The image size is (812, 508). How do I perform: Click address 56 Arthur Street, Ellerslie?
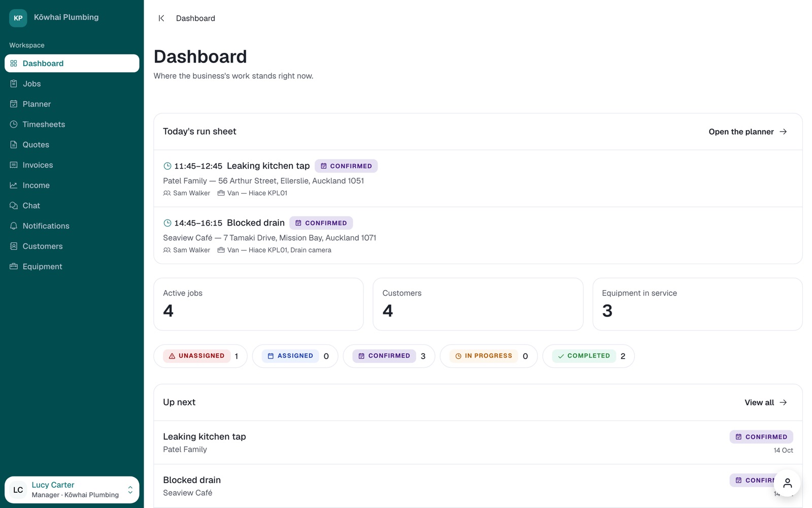[x=291, y=181]
